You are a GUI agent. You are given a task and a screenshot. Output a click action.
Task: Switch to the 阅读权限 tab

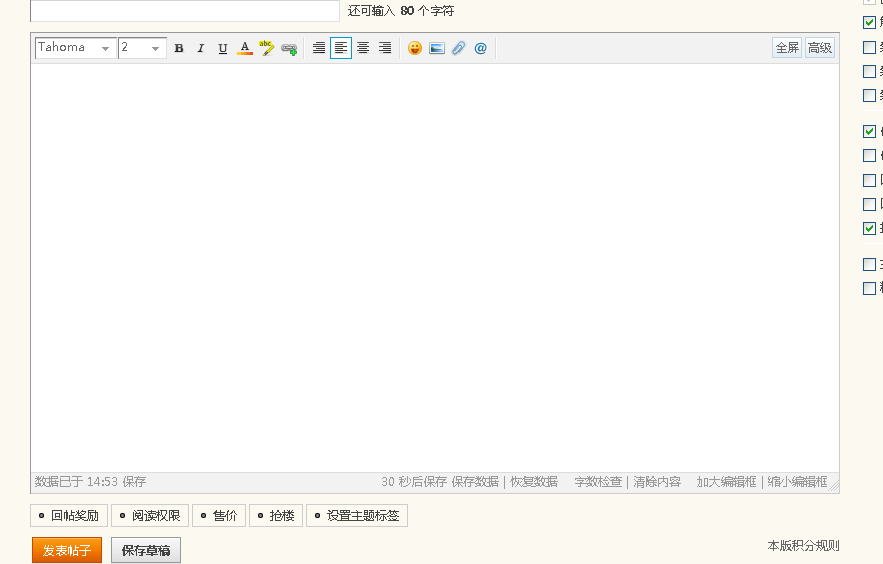149,516
